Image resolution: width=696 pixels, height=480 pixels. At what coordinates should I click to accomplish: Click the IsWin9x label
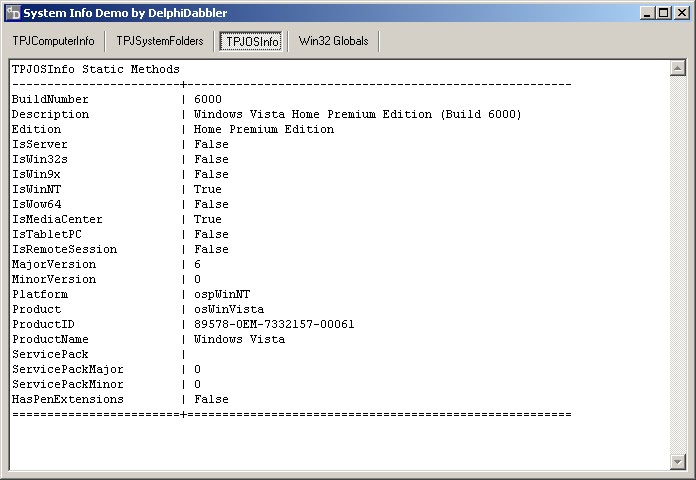coord(36,174)
